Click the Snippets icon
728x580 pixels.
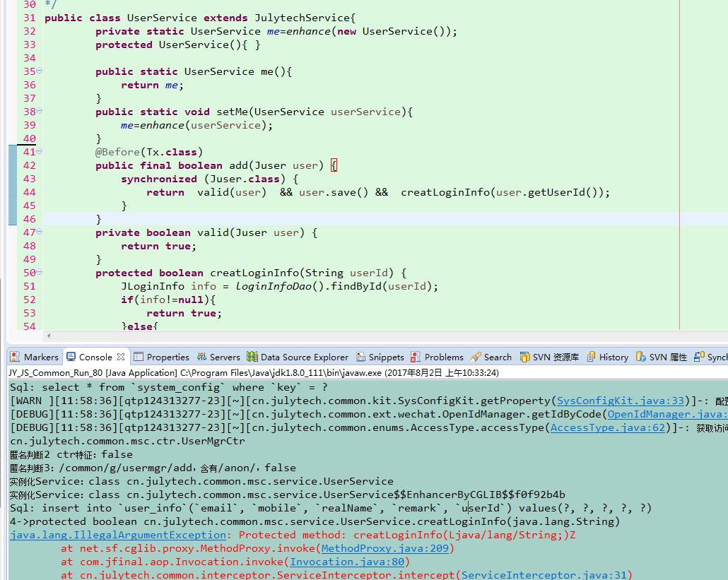coord(360,356)
